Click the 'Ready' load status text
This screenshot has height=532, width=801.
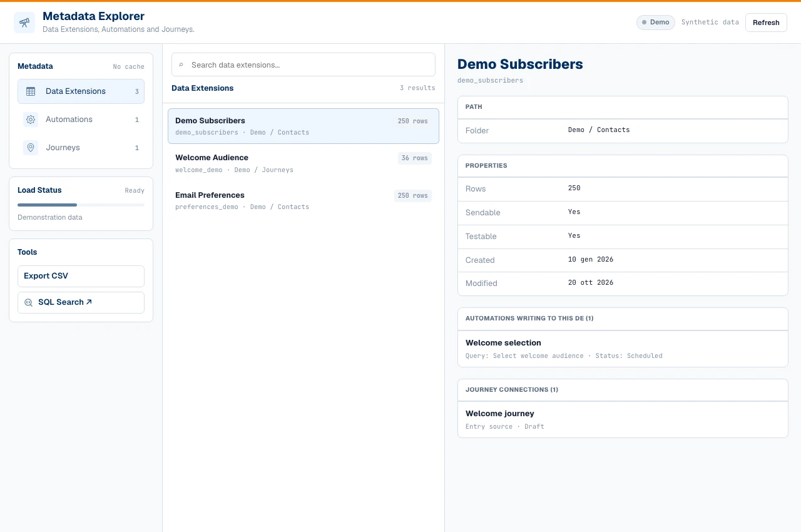point(135,191)
